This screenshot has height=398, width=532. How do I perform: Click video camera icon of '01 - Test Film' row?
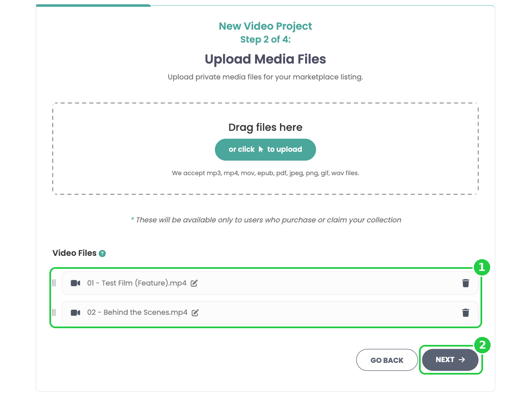pos(75,283)
